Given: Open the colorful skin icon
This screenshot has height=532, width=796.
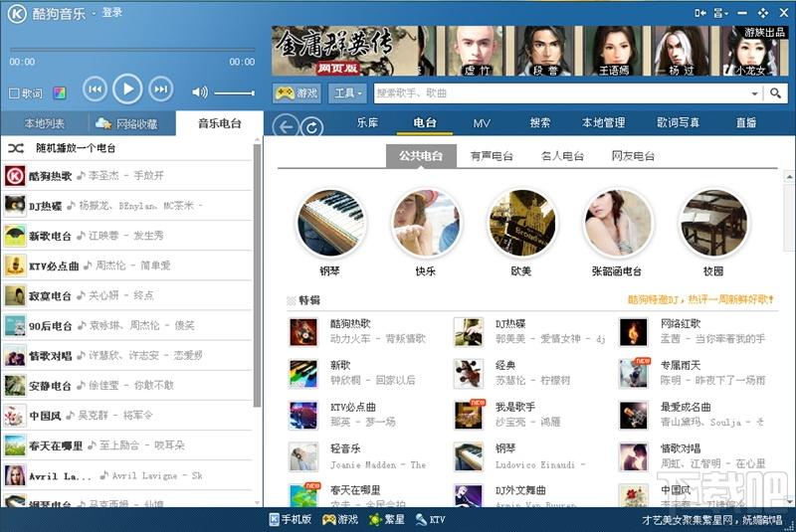Looking at the screenshot, I should coord(60,92).
